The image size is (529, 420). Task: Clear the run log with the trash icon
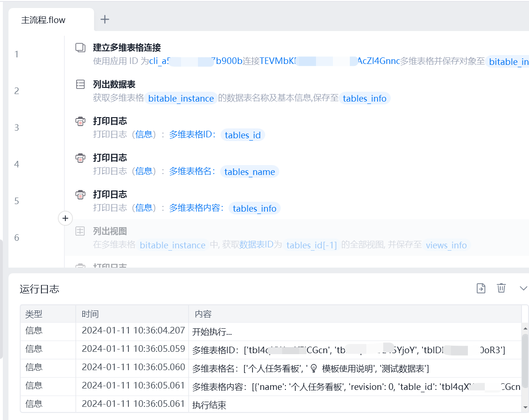501,288
